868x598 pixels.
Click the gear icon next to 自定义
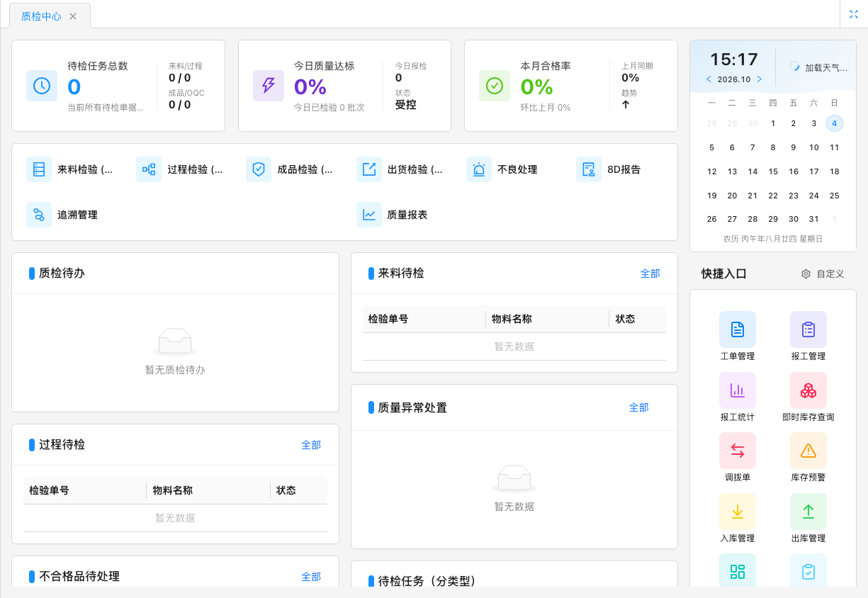[x=806, y=274]
